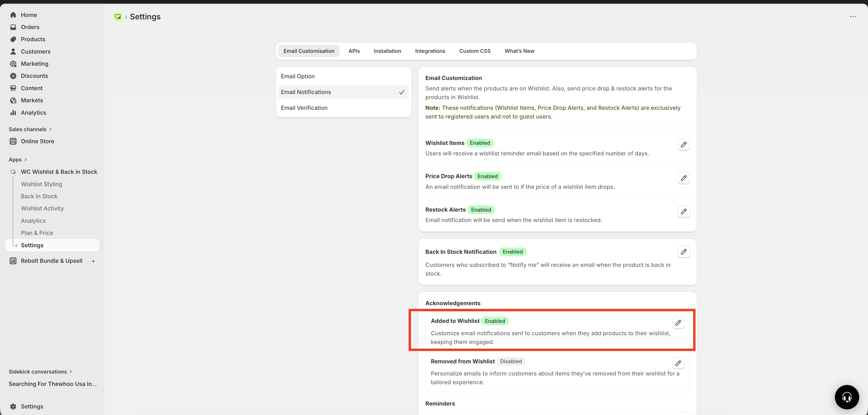Click the Analytics bar chart icon
868x415 pixels.
13,113
